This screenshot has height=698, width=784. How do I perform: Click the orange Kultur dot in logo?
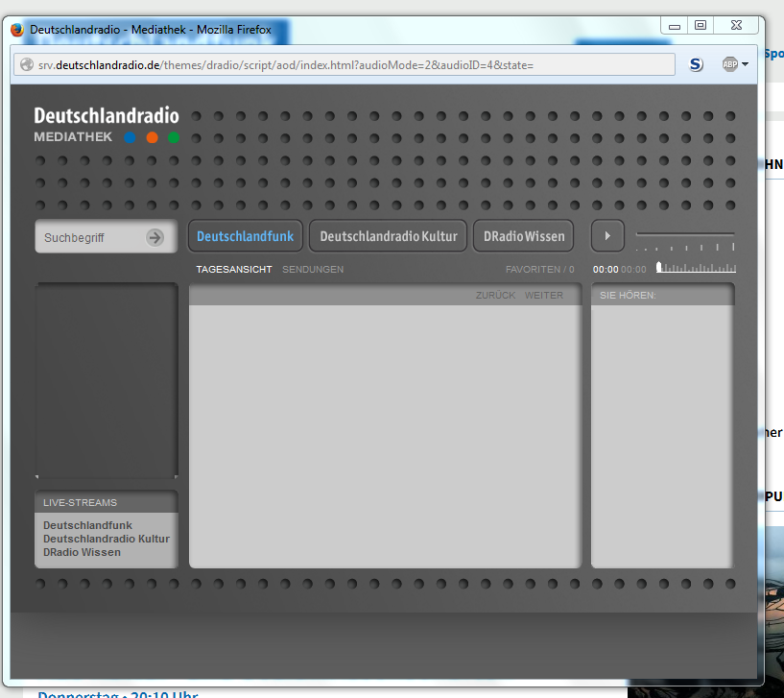pyautogui.click(x=152, y=137)
